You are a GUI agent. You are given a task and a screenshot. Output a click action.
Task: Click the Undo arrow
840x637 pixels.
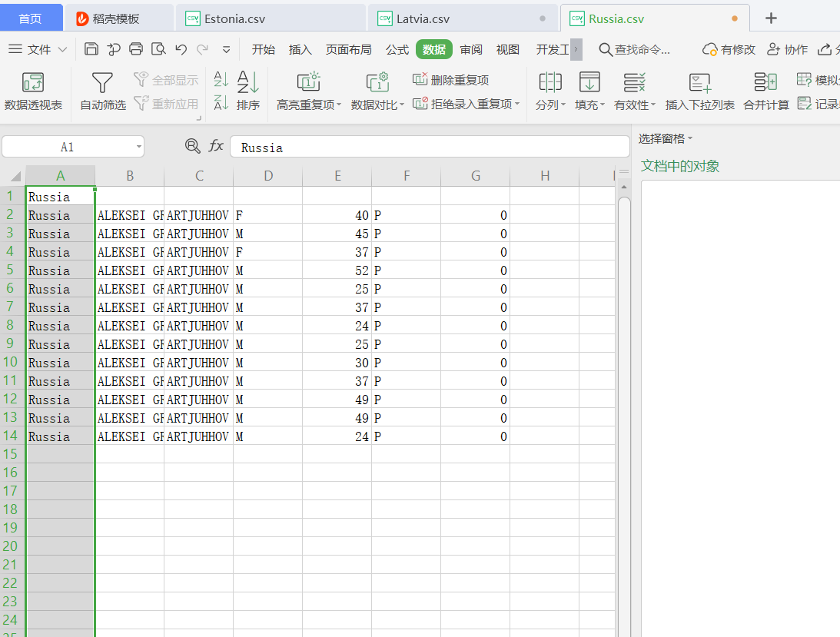(181, 49)
